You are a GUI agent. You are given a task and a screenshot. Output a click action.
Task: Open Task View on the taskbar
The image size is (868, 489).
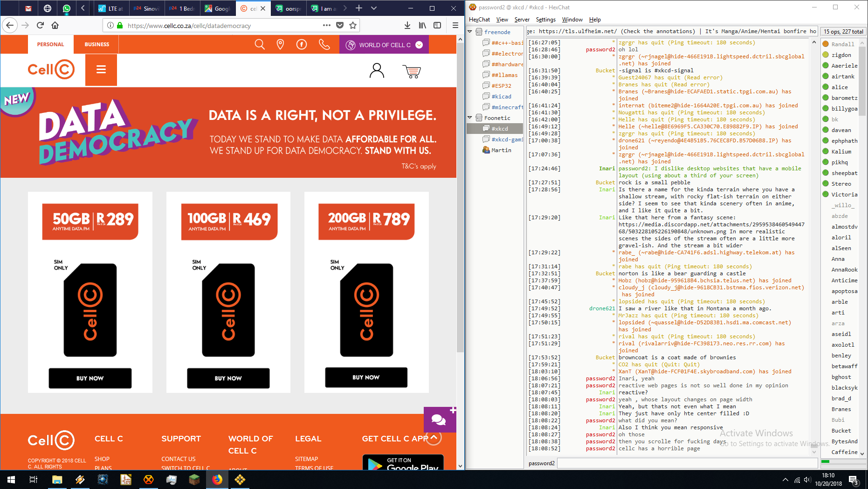tap(34, 480)
